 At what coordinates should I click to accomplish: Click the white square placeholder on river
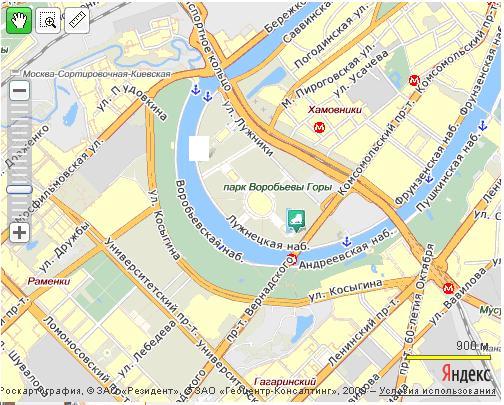click(199, 148)
